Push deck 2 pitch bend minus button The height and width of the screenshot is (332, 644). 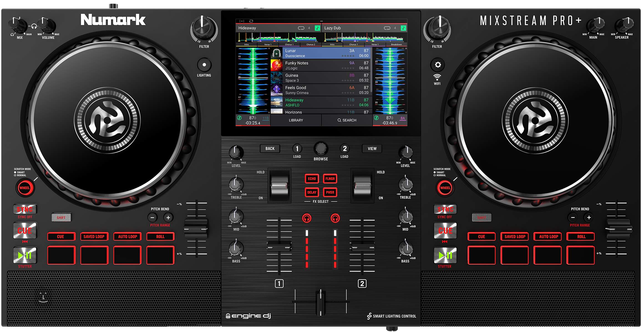(x=573, y=218)
